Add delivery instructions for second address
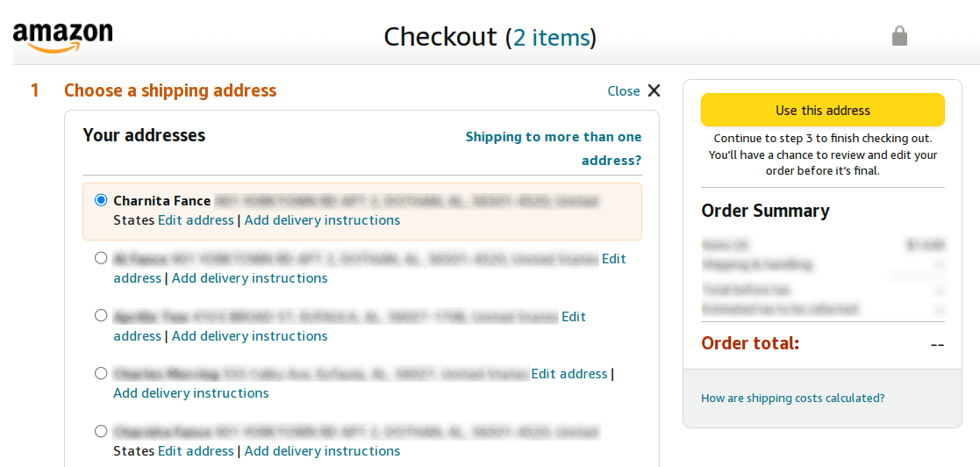 (x=249, y=278)
